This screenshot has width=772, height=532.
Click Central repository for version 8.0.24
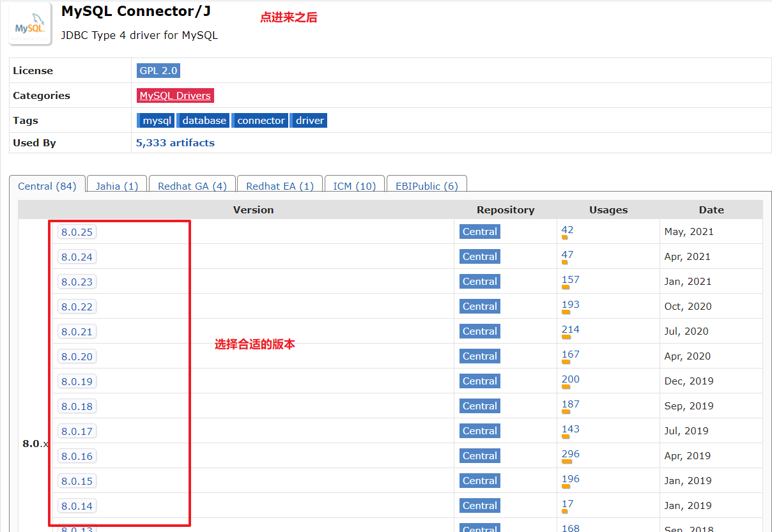click(x=480, y=256)
